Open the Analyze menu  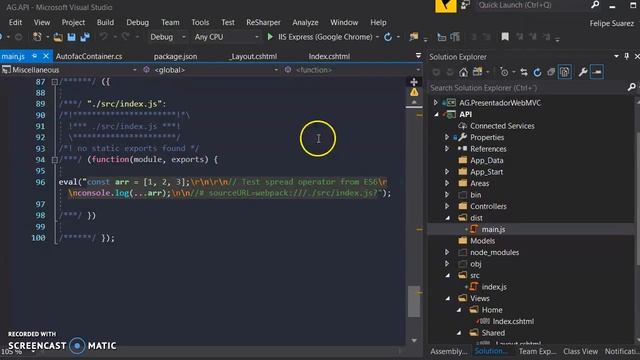pyautogui.click(x=305, y=22)
